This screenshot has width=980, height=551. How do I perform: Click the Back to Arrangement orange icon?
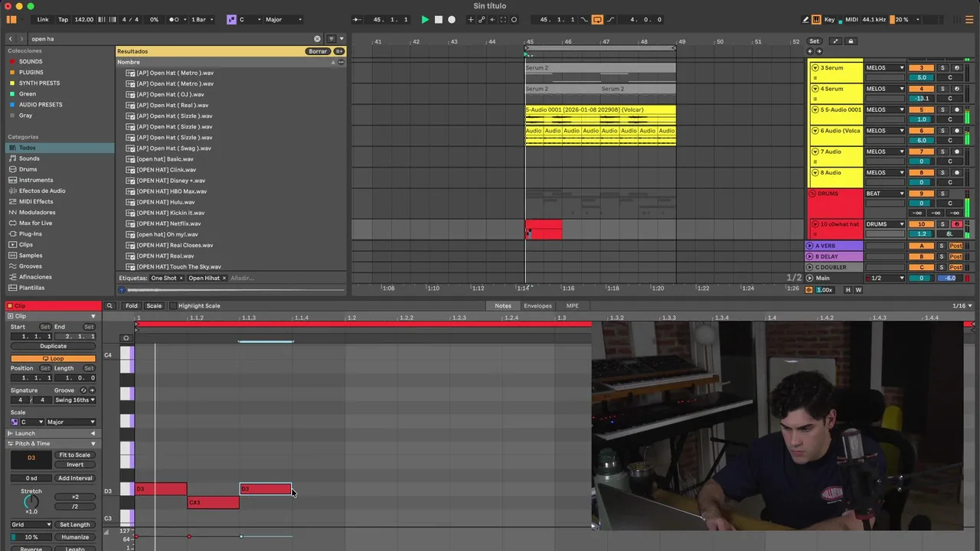(809, 290)
